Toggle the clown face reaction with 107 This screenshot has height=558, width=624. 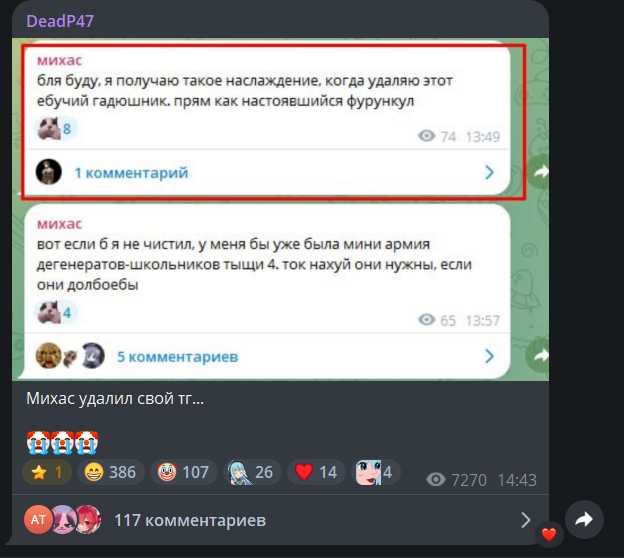click(x=183, y=472)
